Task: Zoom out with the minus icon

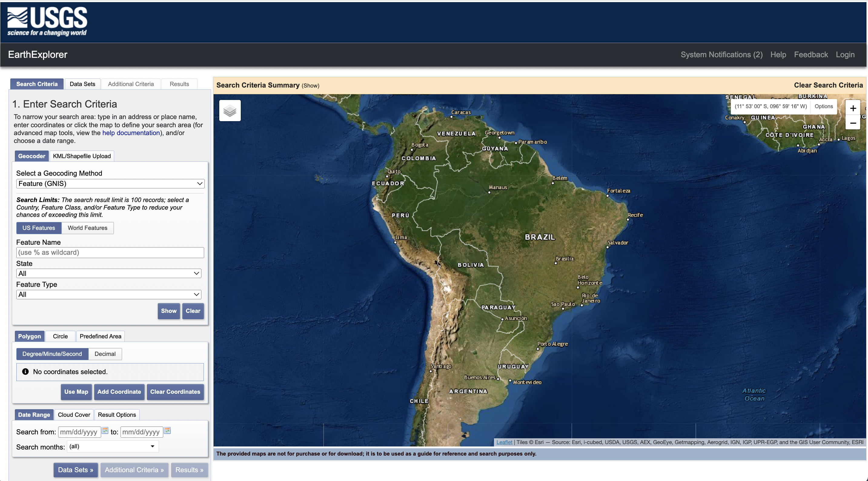Action: (x=853, y=123)
